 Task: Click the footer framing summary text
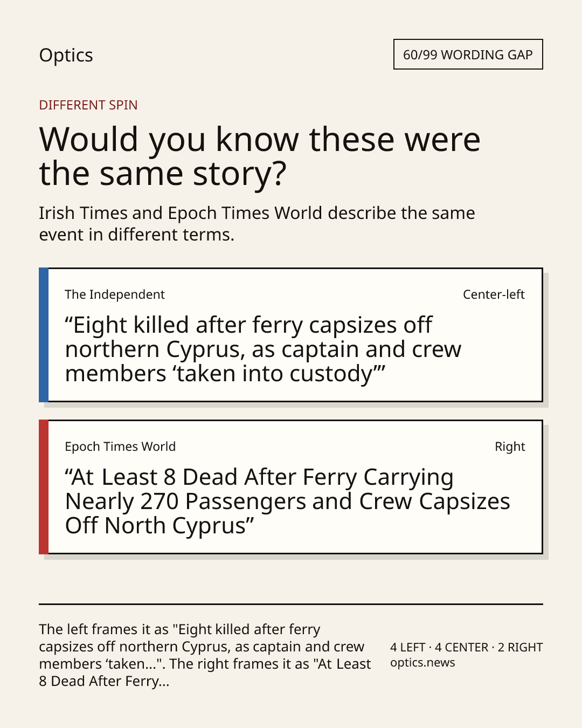pos(205,655)
